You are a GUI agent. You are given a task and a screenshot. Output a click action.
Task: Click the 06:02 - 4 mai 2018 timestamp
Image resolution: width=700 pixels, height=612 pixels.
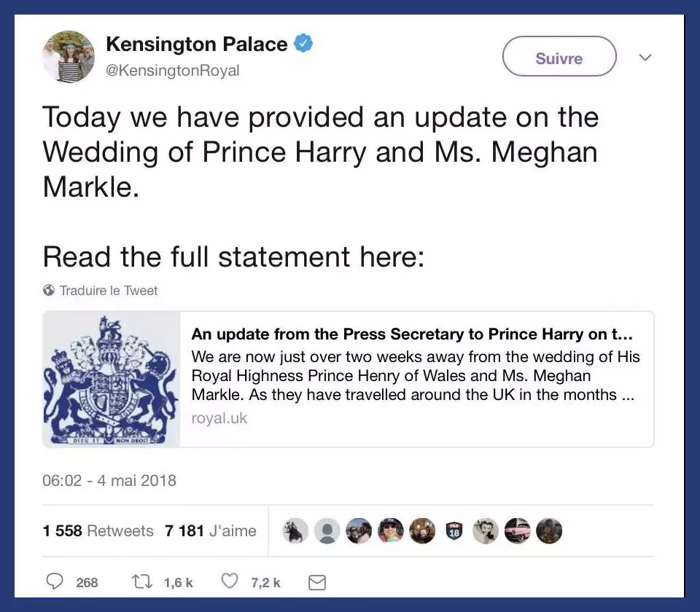tap(109, 481)
